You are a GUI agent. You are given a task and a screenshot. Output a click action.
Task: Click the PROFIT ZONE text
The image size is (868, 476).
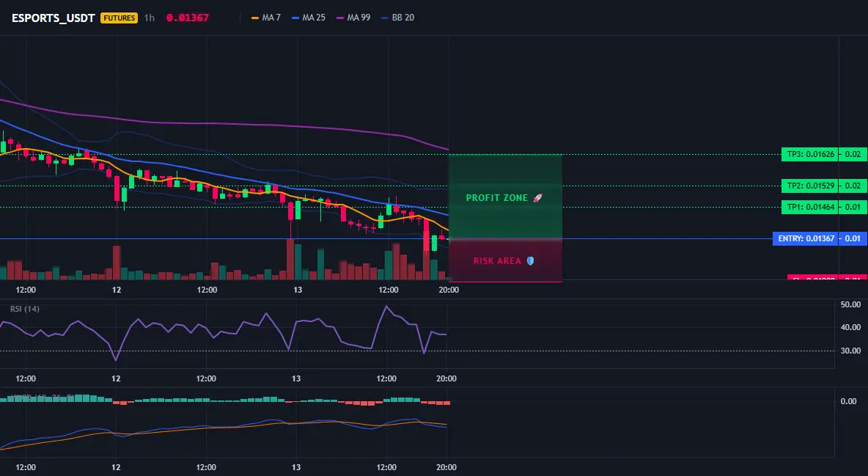[497, 198]
